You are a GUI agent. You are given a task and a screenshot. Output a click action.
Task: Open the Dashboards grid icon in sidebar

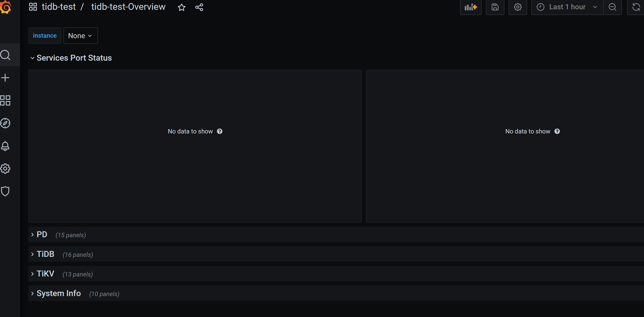5,100
